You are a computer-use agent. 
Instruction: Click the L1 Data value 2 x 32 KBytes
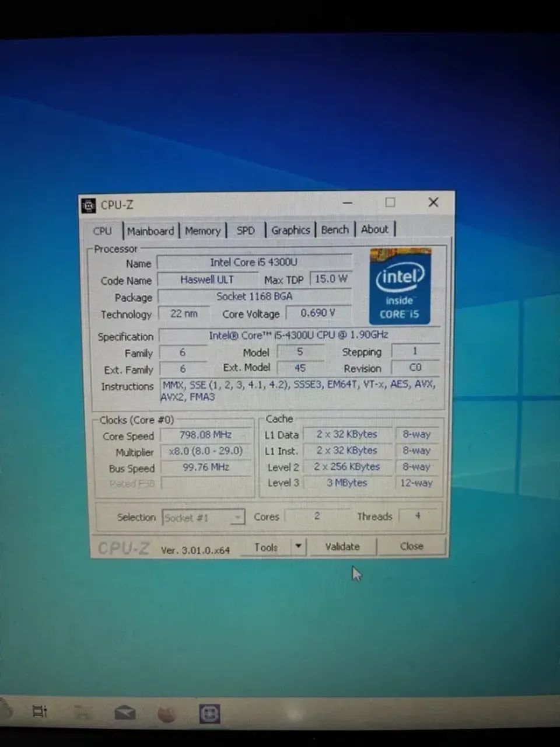347,434
